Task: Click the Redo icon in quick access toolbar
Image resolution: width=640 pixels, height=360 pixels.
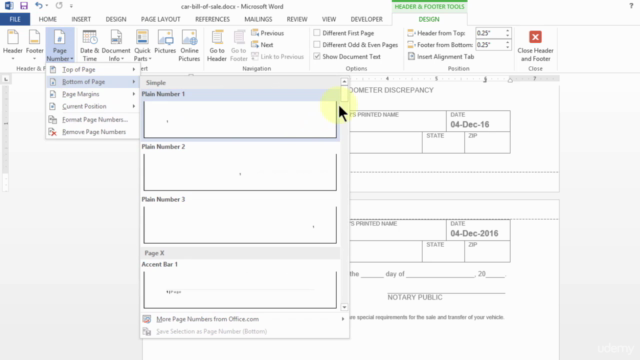Action: click(59, 6)
